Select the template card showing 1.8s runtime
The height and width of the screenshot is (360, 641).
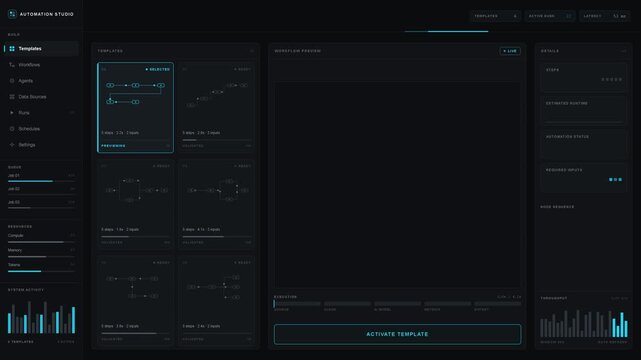[135, 204]
